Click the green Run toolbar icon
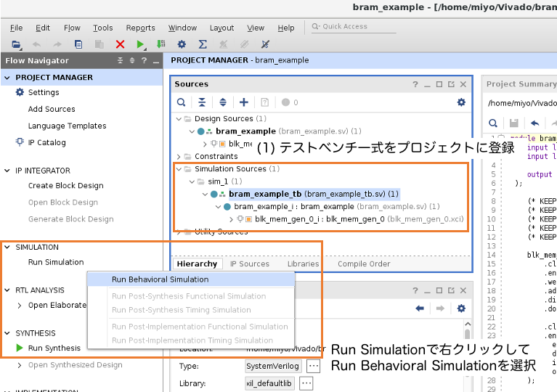The height and width of the screenshot is (392, 557). point(141,44)
